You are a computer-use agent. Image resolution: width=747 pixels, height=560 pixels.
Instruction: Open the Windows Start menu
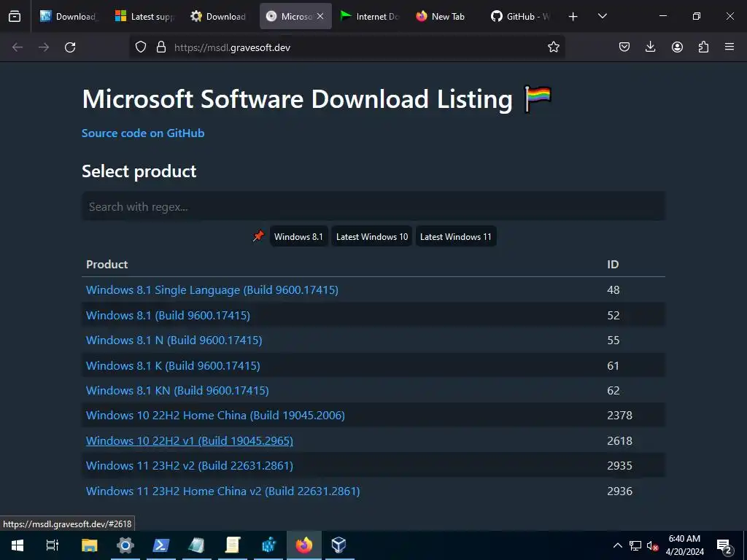pos(18,545)
